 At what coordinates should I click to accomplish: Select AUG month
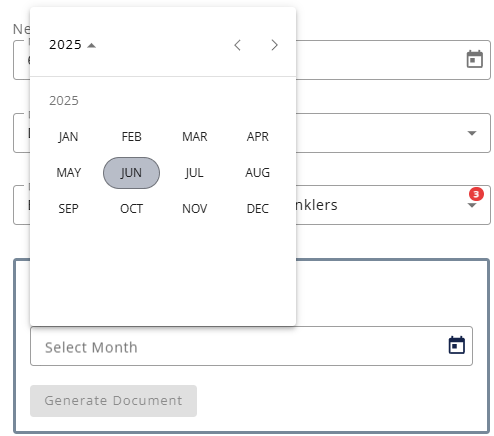point(258,173)
